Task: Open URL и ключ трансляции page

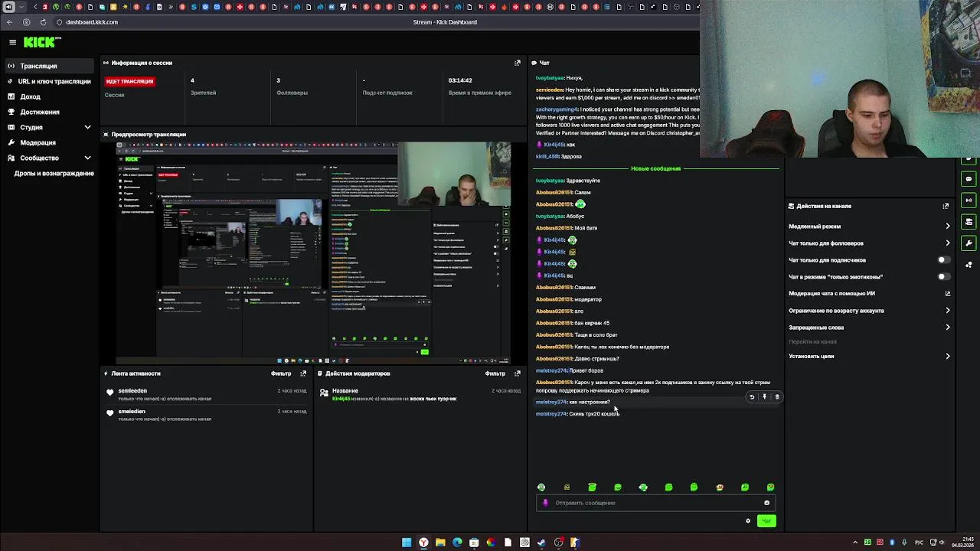Action: 49,81
